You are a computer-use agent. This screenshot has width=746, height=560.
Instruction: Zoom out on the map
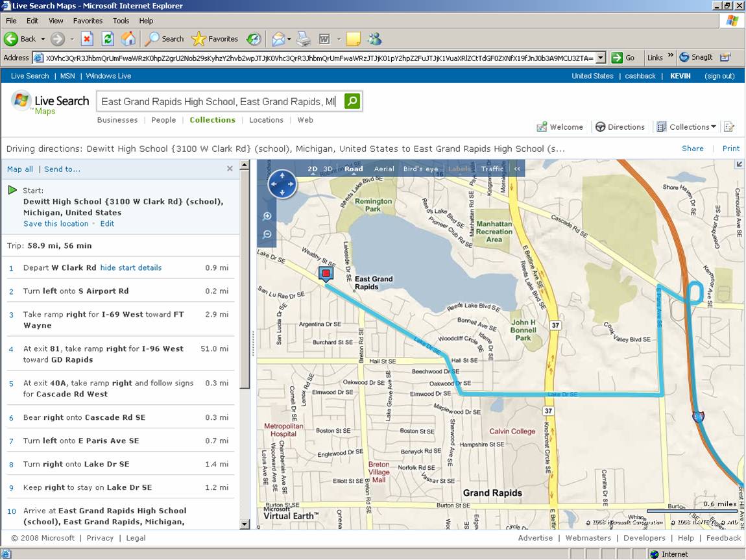click(267, 234)
